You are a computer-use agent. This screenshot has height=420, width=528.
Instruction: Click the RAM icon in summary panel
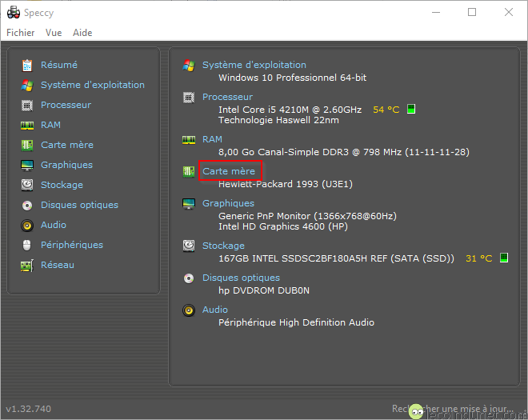[x=189, y=140]
